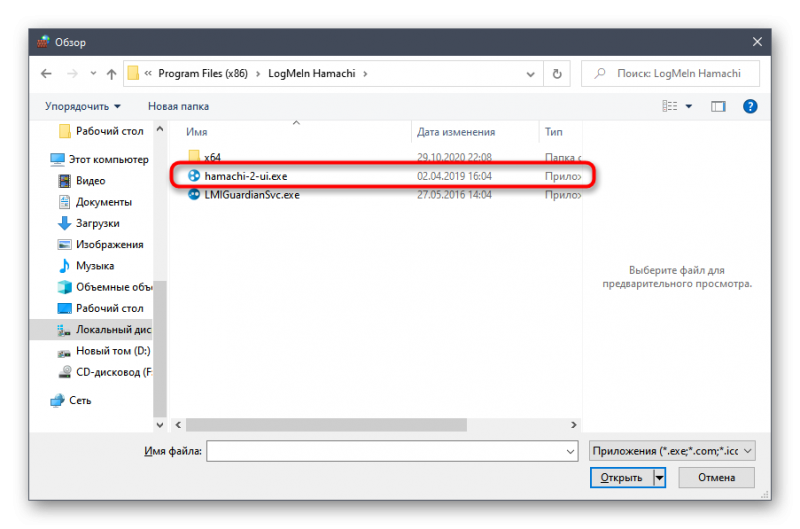
Task: Go up one folder level
Action: [x=111, y=74]
